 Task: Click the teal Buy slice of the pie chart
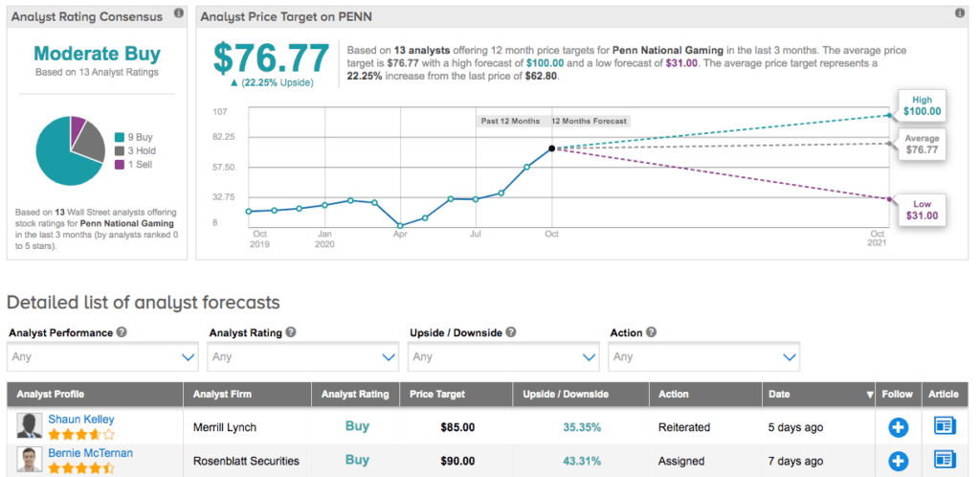(x=62, y=158)
